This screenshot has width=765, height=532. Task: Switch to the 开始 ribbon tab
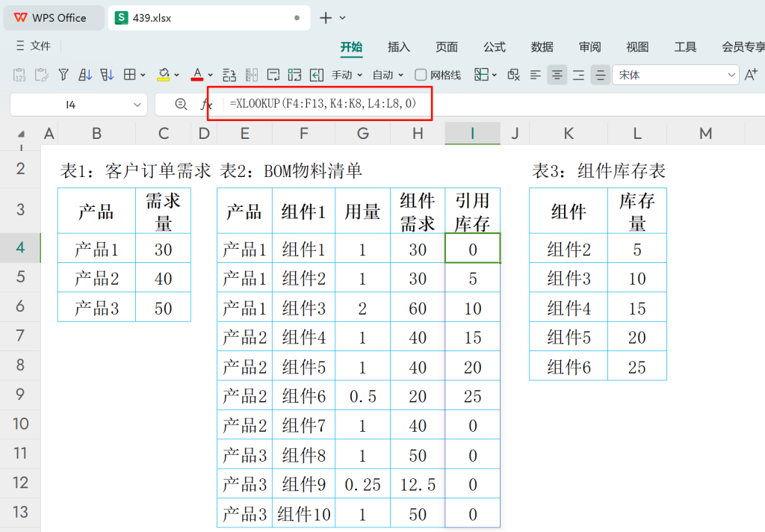(x=351, y=47)
